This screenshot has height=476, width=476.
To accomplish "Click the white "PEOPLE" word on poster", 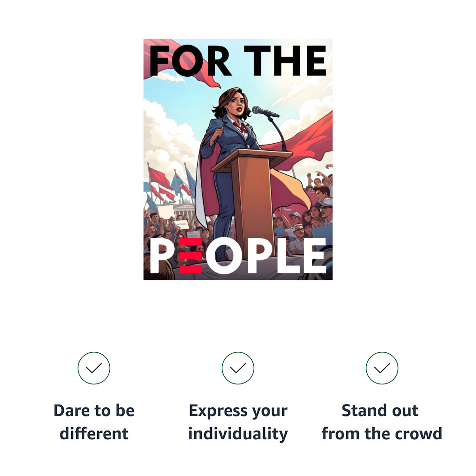I will point(238,256).
